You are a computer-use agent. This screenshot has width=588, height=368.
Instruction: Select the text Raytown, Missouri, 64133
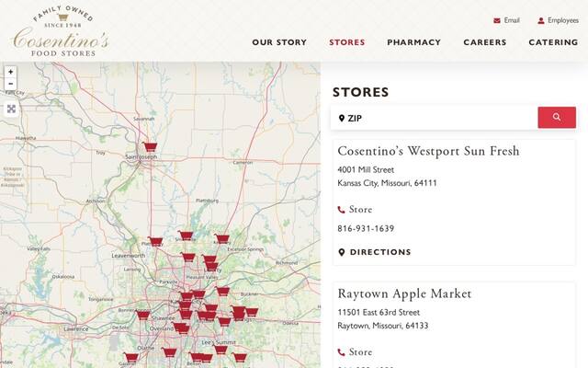[383, 326]
